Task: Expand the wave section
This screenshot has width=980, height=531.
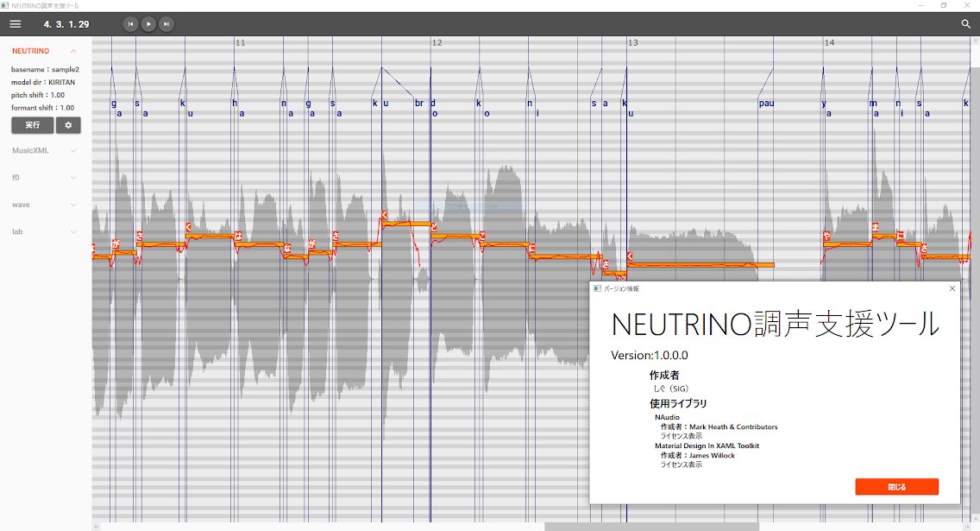Action: click(73, 205)
